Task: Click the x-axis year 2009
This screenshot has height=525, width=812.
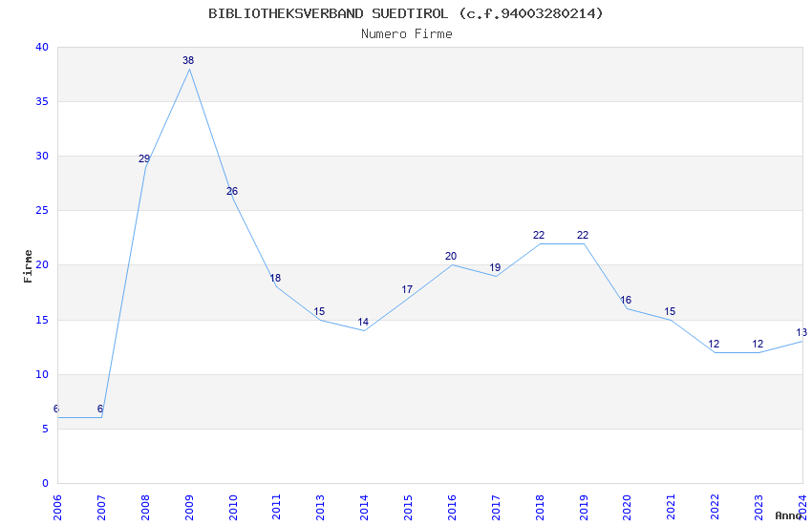Action: point(189,507)
